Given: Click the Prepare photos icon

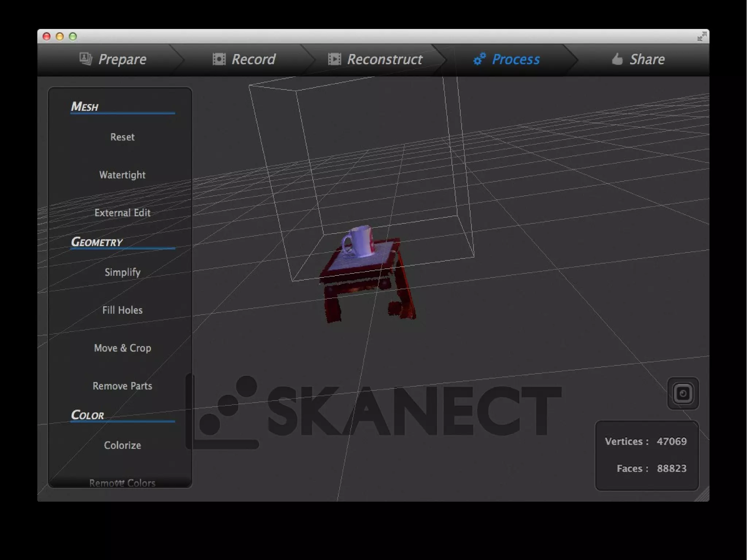Looking at the screenshot, I should coord(86,59).
